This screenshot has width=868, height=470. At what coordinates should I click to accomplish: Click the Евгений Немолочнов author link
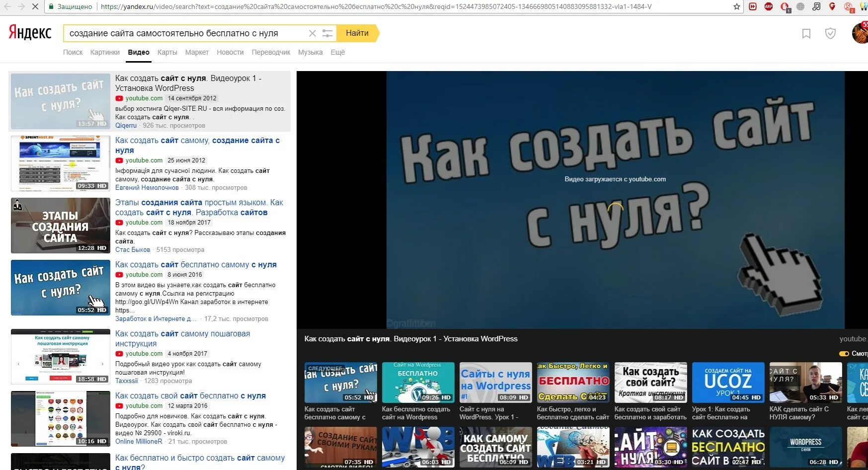click(x=147, y=188)
